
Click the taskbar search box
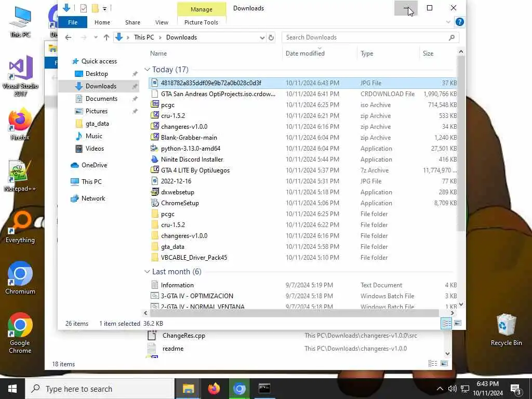[x=100, y=389]
